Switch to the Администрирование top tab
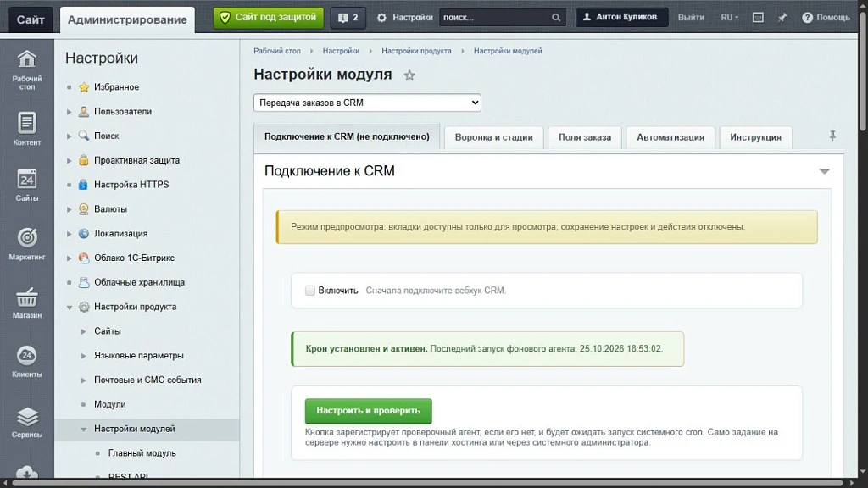Screen dimensions: 868x488 pyautogui.click(x=127, y=20)
